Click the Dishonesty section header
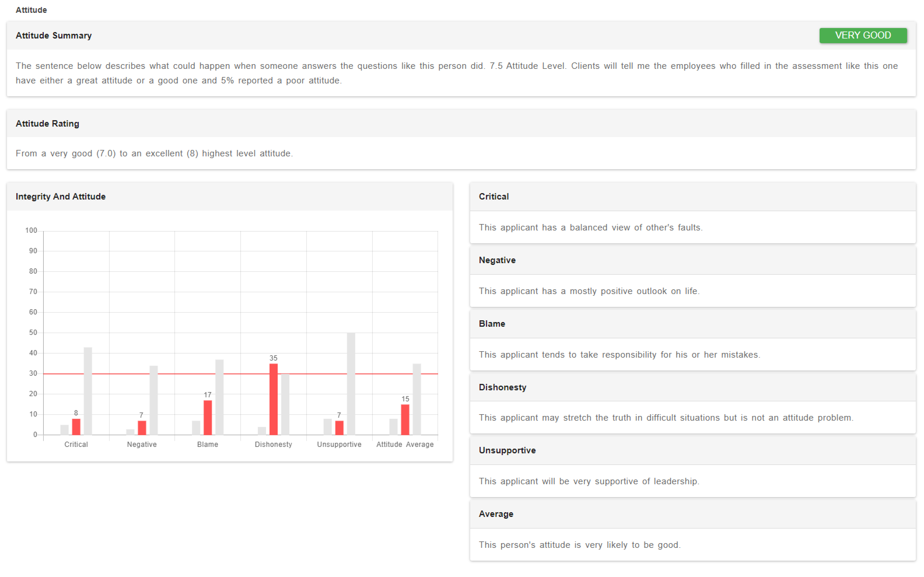This screenshot has height=577, width=924. pyautogui.click(x=503, y=387)
